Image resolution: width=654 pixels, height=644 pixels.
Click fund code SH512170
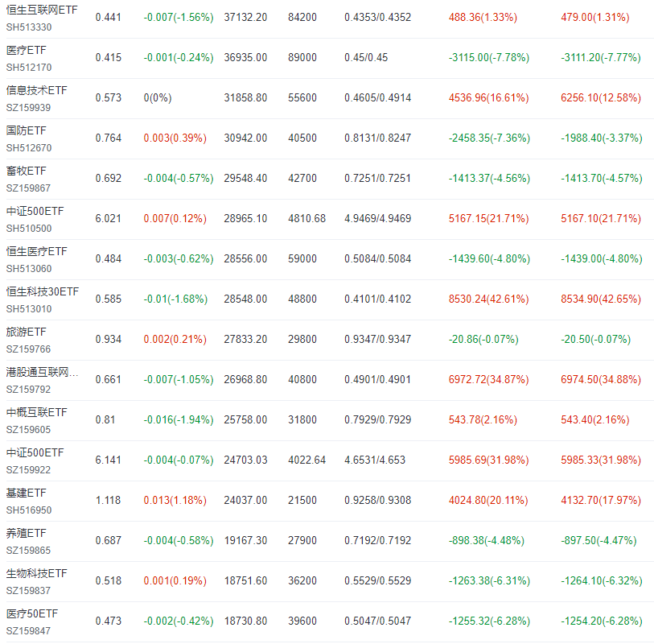click(29, 67)
